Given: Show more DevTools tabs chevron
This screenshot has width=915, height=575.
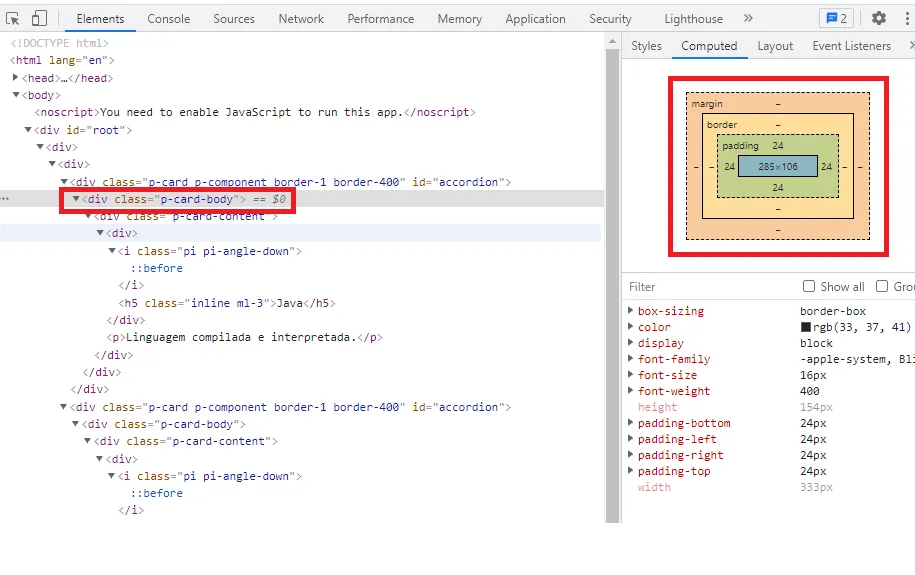Looking at the screenshot, I should tap(748, 19).
